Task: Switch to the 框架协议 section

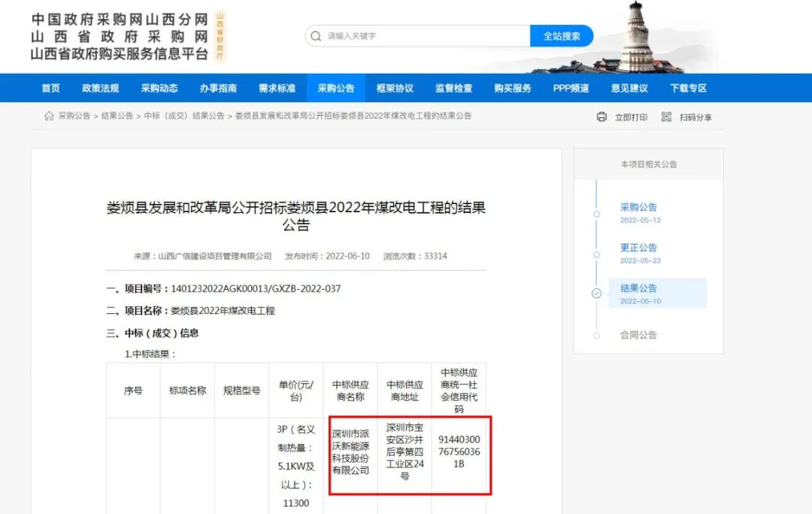Action: 395,88
